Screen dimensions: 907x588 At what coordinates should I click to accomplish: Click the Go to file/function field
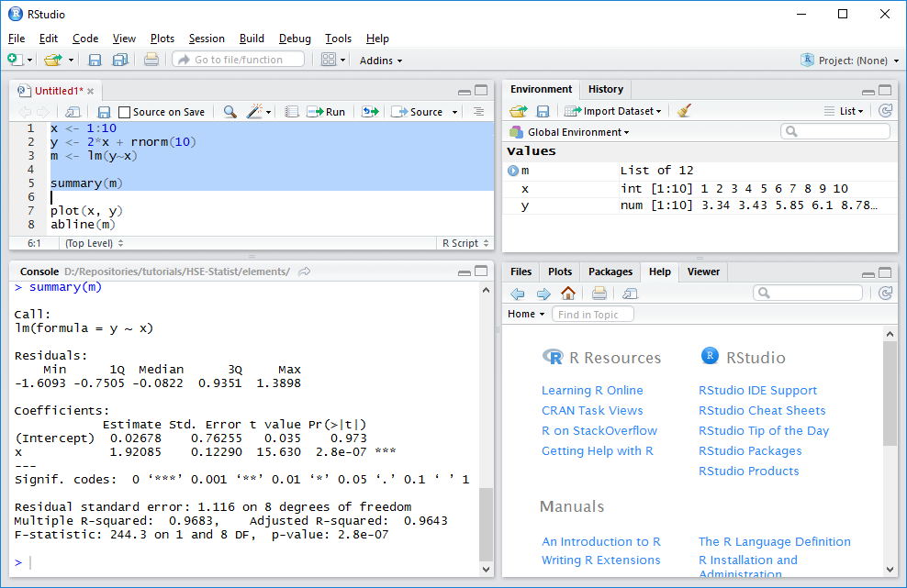pyautogui.click(x=238, y=60)
